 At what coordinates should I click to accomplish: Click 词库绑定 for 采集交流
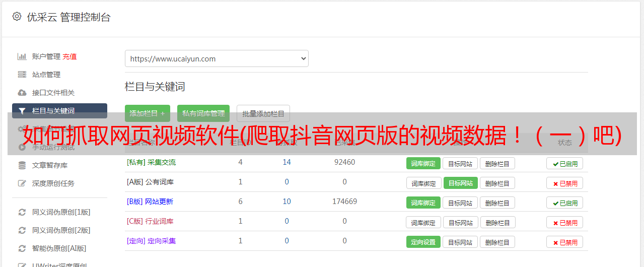(x=423, y=163)
